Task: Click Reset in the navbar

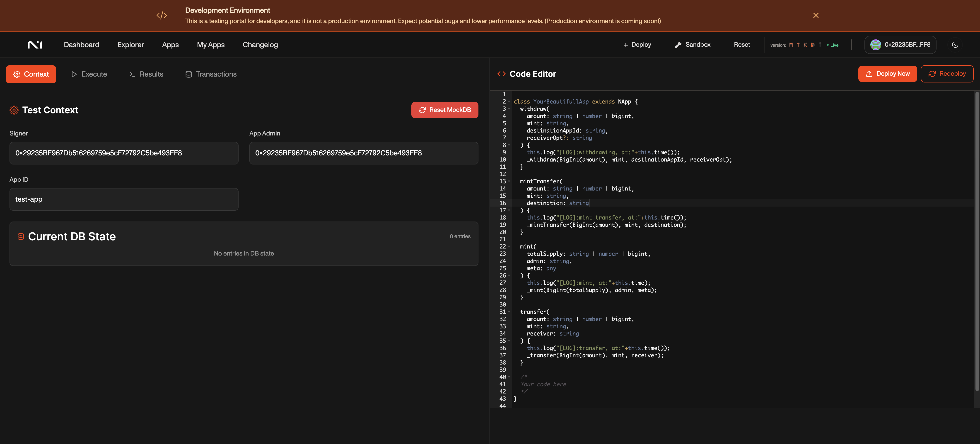Action: coord(741,45)
